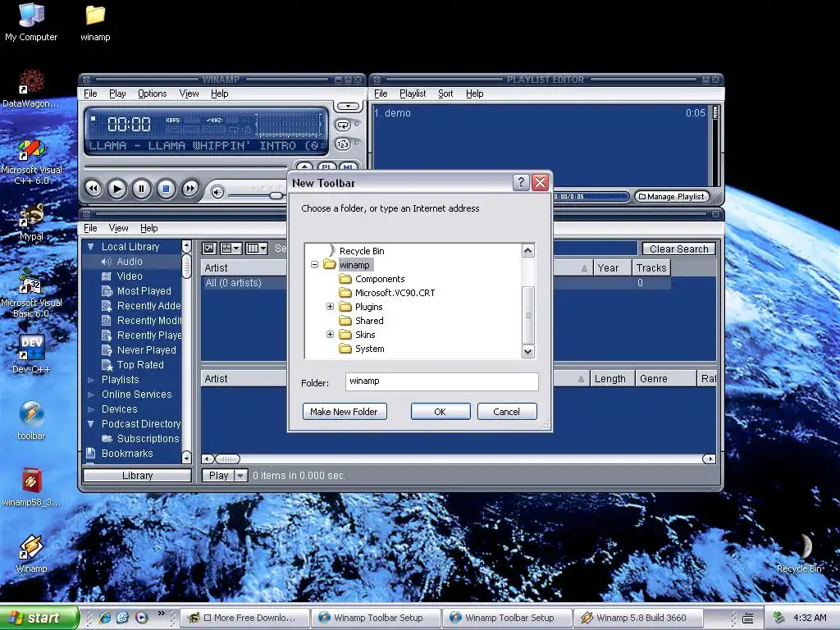Click the Library button
Screen dimensions: 840x630
click(x=137, y=475)
